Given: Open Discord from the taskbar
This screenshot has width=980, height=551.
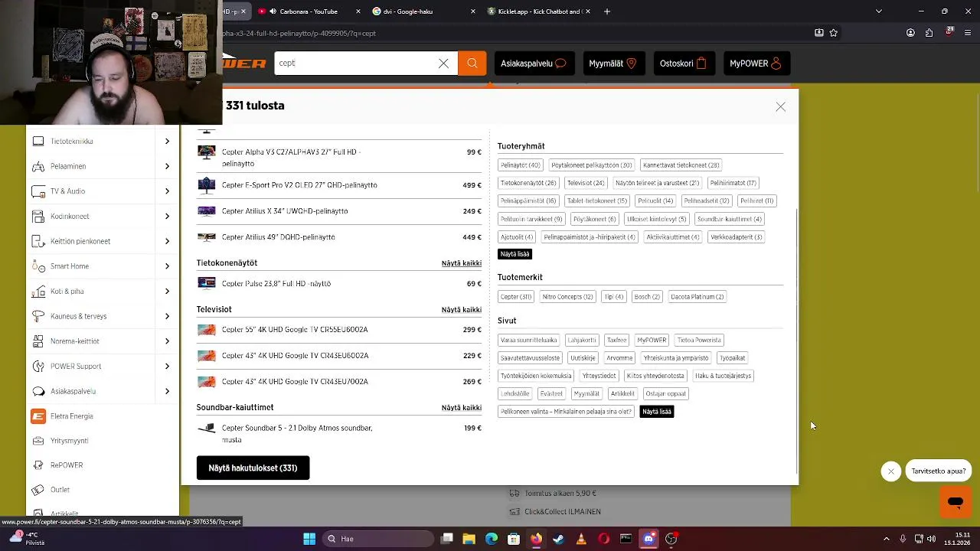Looking at the screenshot, I should [x=648, y=539].
